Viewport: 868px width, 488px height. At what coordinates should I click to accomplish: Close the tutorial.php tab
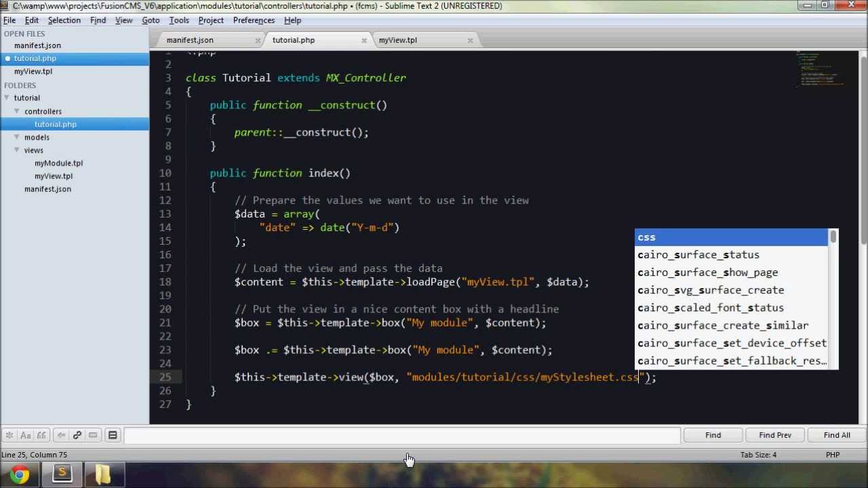(x=364, y=41)
